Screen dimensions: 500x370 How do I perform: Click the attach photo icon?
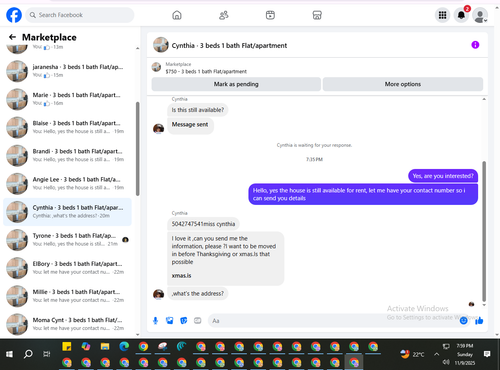coord(170,321)
